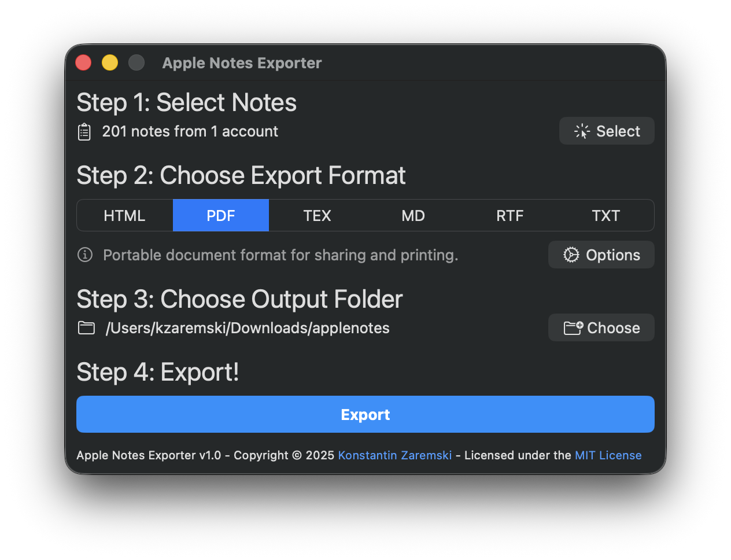This screenshot has width=731, height=560.
Task: Open the PDF export Options
Action: tap(601, 255)
